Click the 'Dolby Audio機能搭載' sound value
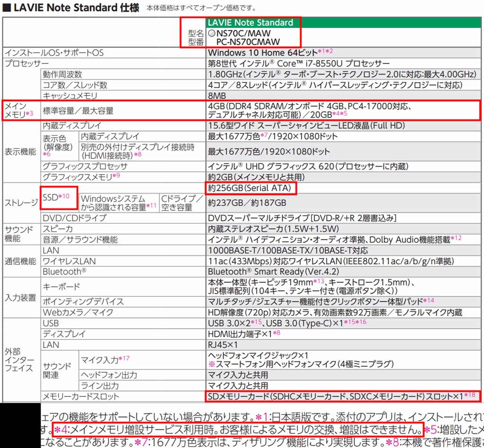The height and width of the screenshot is (448, 484). 410,239
